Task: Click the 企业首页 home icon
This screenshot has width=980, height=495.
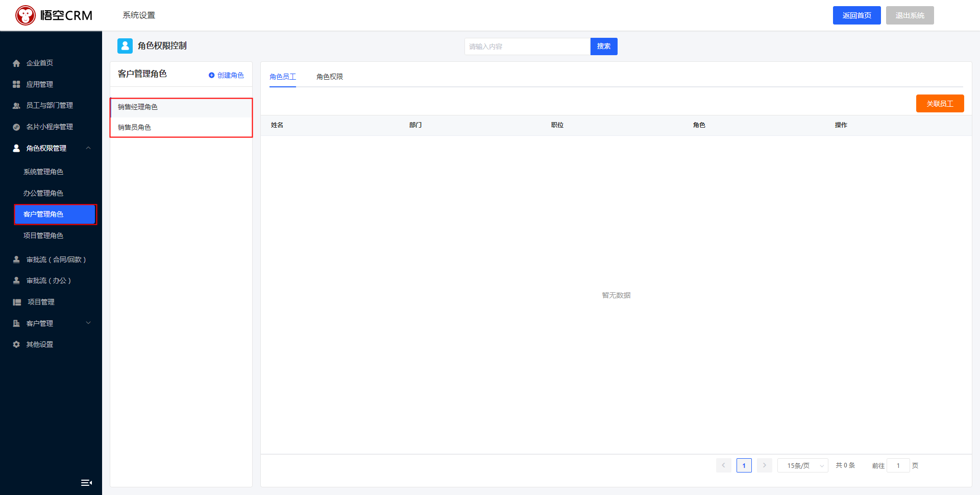Action: (16, 63)
